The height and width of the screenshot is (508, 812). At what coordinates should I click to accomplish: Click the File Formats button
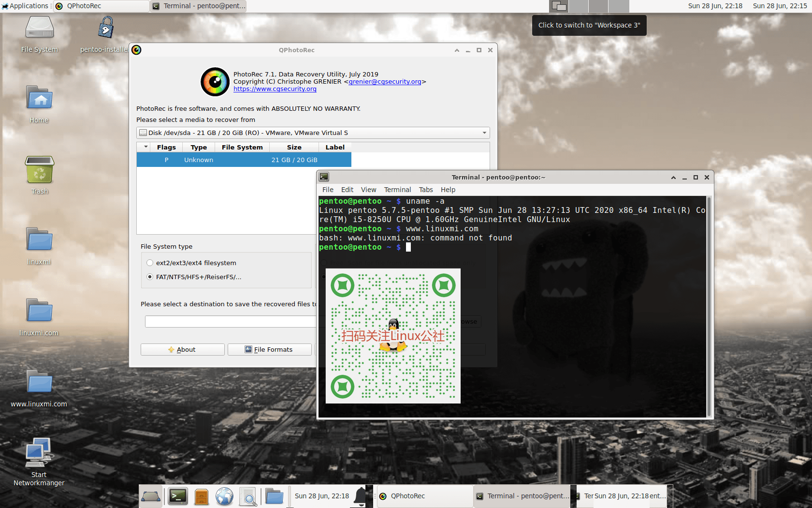point(269,349)
